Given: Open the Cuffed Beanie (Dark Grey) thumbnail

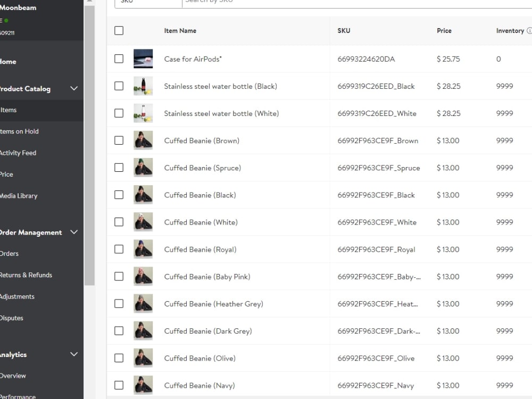Looking at the screenshot, I should point(143,330).
